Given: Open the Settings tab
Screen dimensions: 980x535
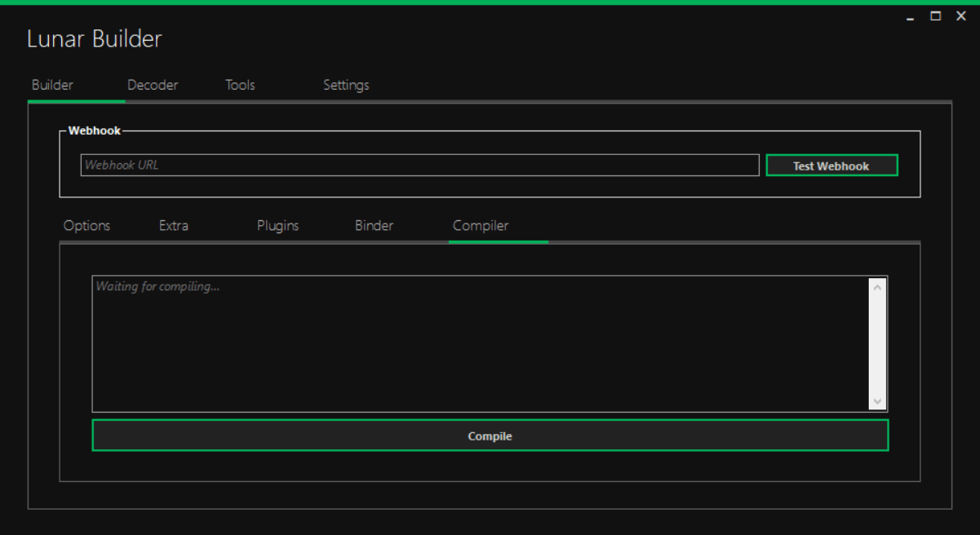Looking at the screenshot, I should point(346,85).
